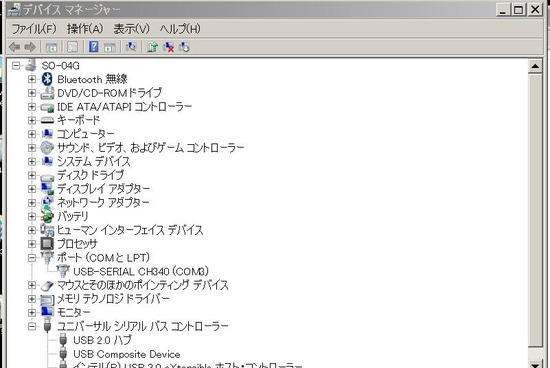Expand the キーボード node
Image resolution: width=550 pixels, height=368 pixels.
point(32,120)
